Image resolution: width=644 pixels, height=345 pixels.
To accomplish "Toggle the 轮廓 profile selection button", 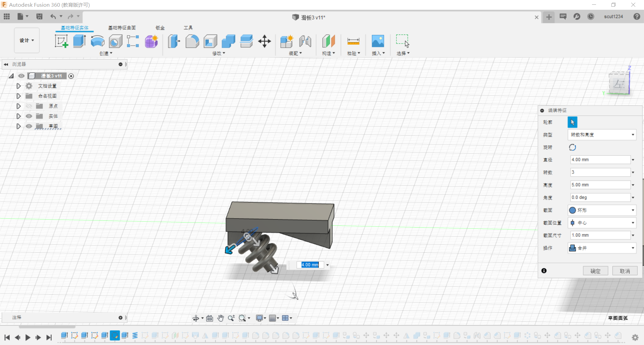I will pos(572,122).
